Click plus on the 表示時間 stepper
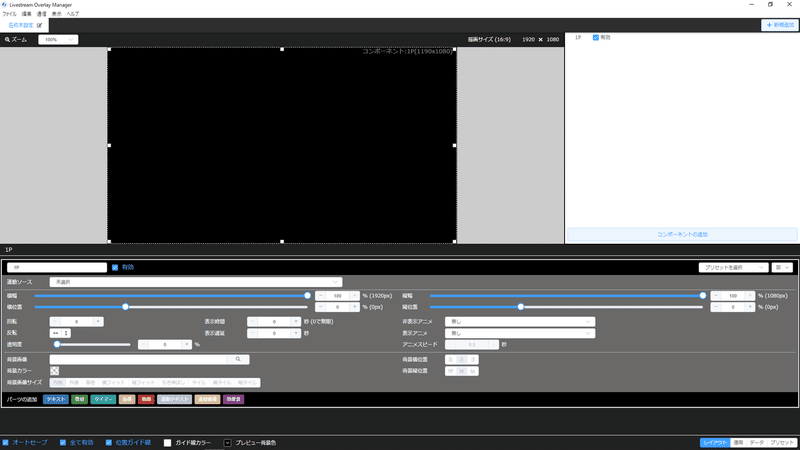 [295, 322]
